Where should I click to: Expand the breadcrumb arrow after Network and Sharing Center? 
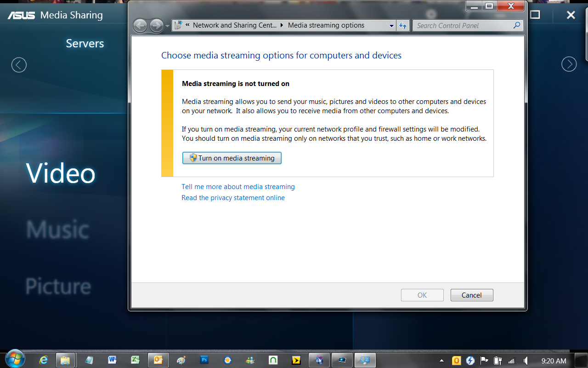click(x=282, y=25)
